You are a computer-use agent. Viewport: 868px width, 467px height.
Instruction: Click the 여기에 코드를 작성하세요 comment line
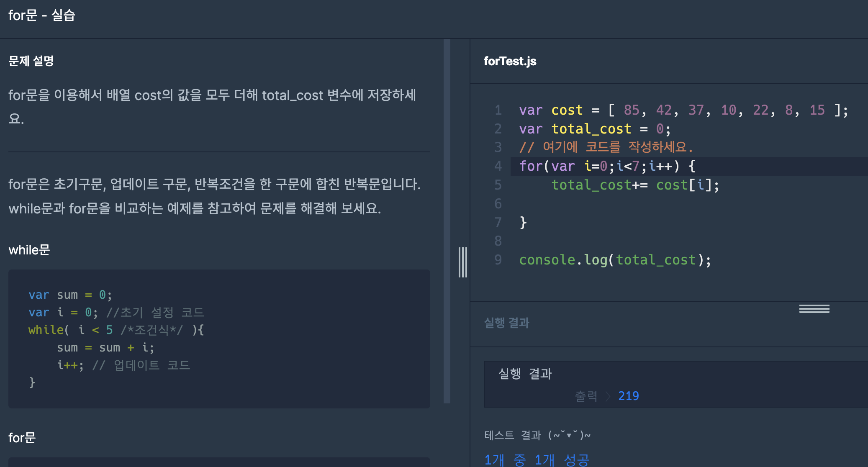(x=606, y=147)
